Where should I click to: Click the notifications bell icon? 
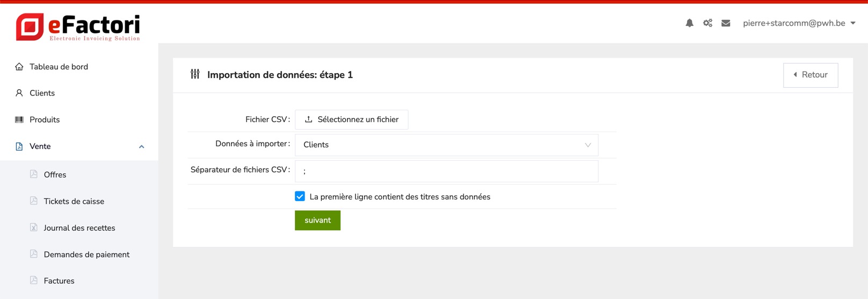pos(689,23)
